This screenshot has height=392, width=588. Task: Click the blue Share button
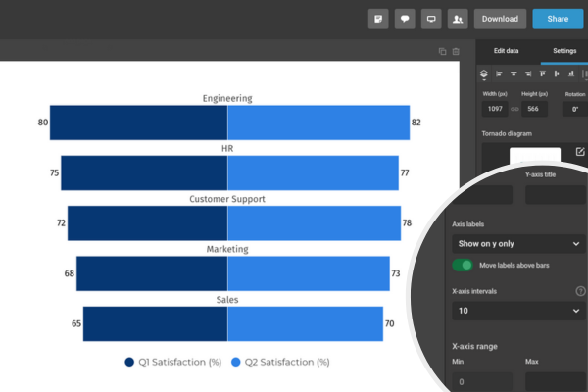[558, 19]
